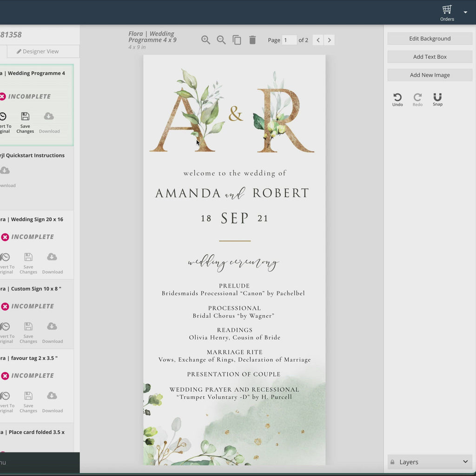This screenshot has height=476, width=476.
Task: Click INCOMPLETE status of Wedding Programme
Action: (26, 97)
